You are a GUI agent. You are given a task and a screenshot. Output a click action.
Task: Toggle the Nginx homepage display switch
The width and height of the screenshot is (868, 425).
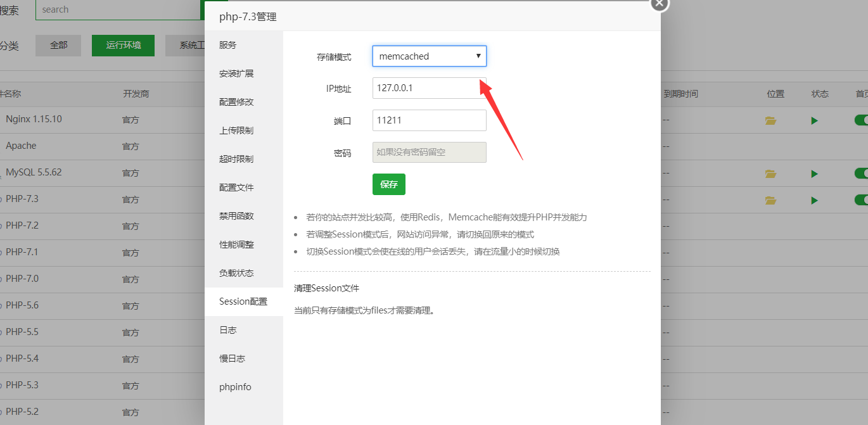(x=862, y=120)
